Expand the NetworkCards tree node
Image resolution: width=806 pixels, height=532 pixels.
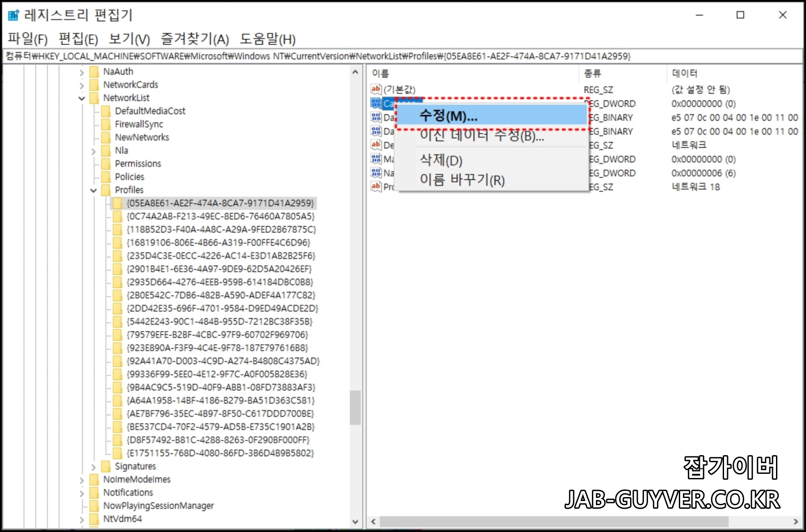coord(81,85)
